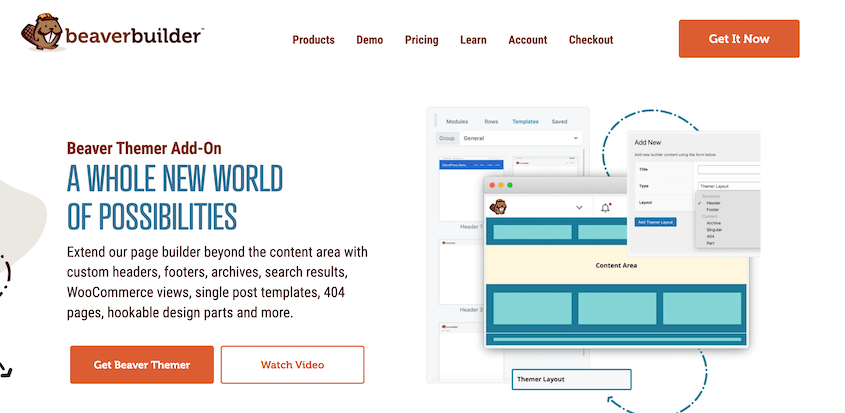Choose Header in the Layout list
The width and height of the screenshot is (845, 413).
coord(713,203)
